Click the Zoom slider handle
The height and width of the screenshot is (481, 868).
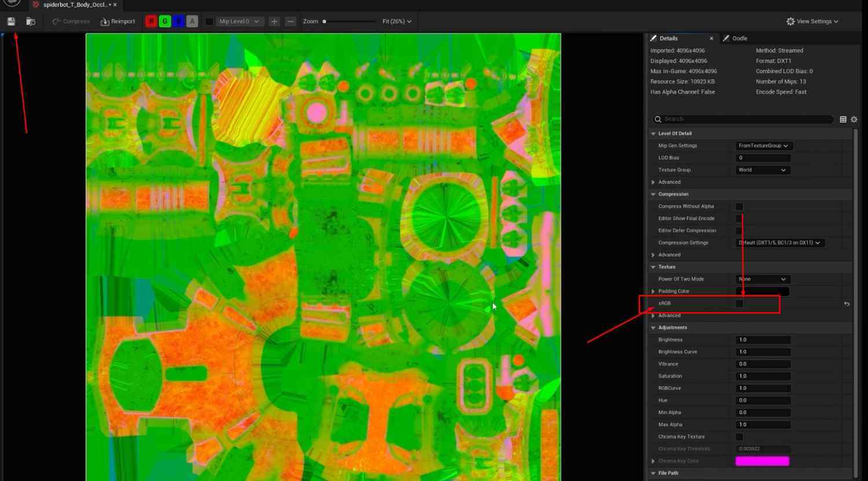tap(324, 21)
